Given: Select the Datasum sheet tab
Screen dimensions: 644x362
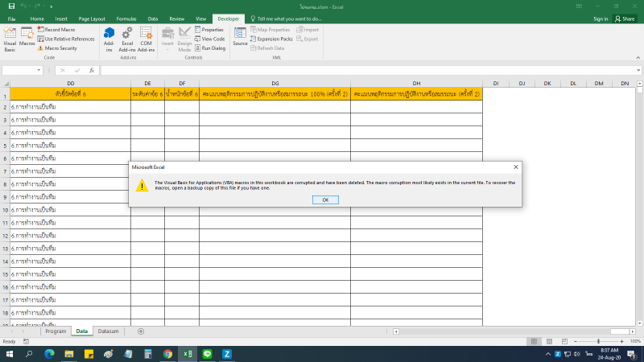Looking at the screenshot, I should point(108,331).
